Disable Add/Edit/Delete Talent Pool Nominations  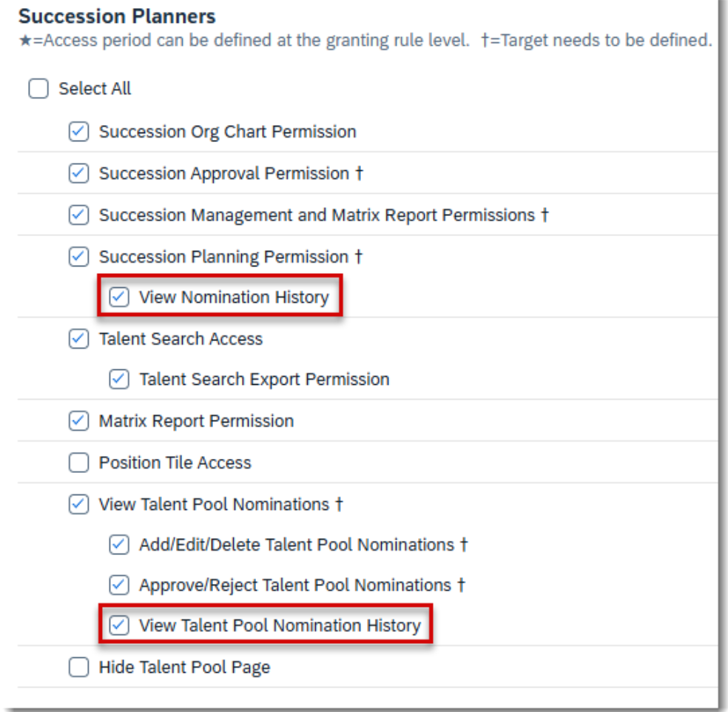click(x=118, y=544)
